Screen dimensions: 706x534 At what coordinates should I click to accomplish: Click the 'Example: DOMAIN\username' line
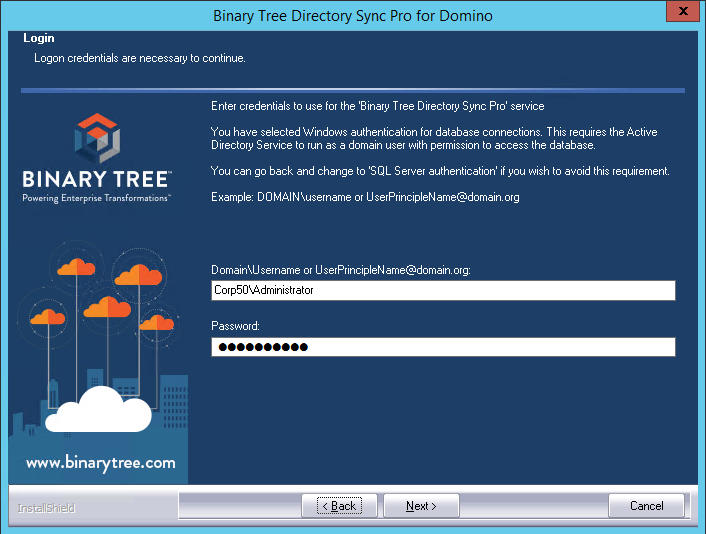click(x=365, y=197)
